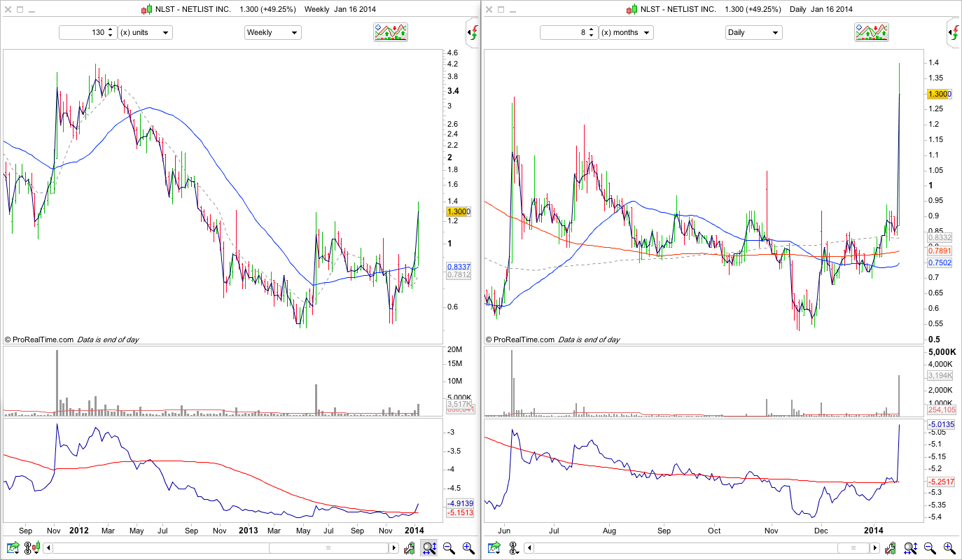962x560 pixels.
Task: Click the chart link icon in daily window
Action: [513, 548]
